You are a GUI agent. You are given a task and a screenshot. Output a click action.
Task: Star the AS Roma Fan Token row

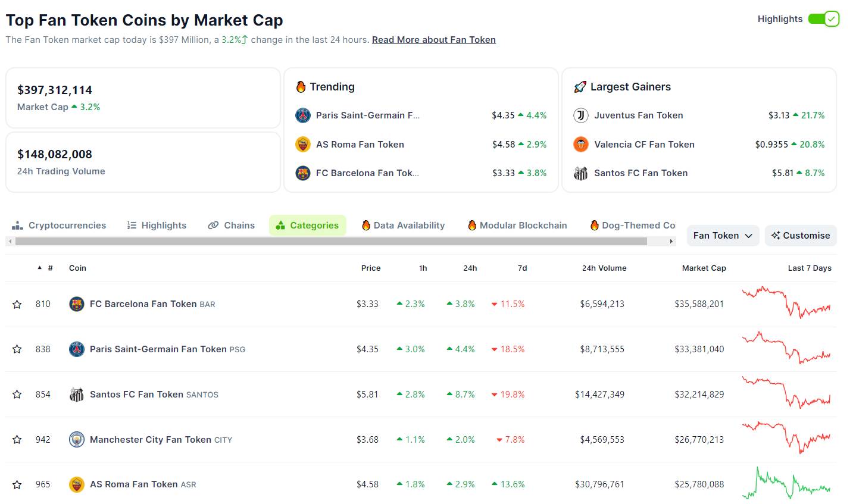pyautogui.click(x=17, y=484)
